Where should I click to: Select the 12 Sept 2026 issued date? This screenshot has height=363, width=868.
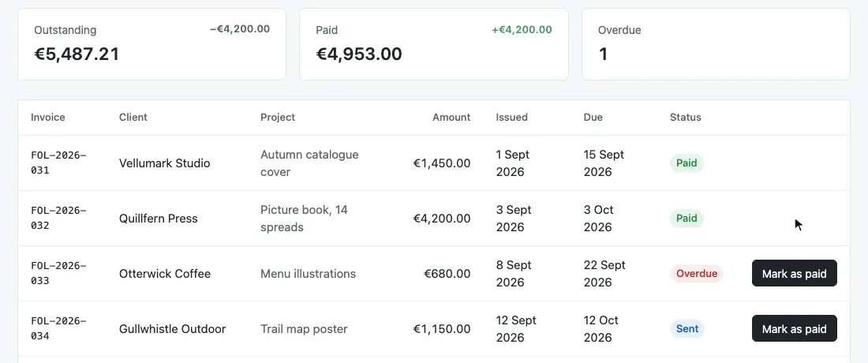click(x=516, y=329)
